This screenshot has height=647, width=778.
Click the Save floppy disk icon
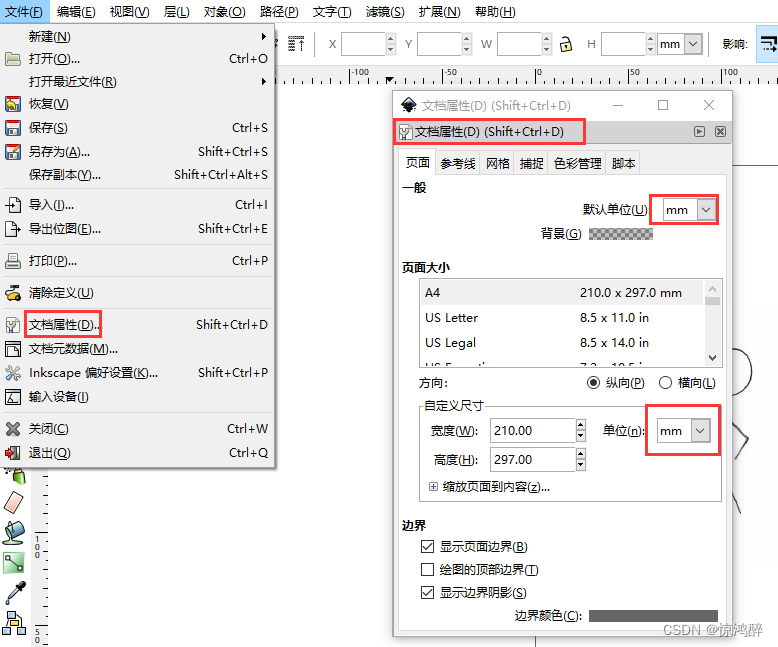[x=12, y=128]
